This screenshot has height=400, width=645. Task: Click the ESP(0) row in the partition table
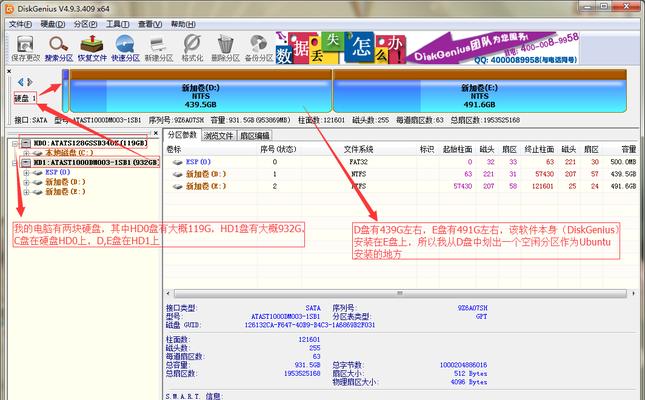401,162
